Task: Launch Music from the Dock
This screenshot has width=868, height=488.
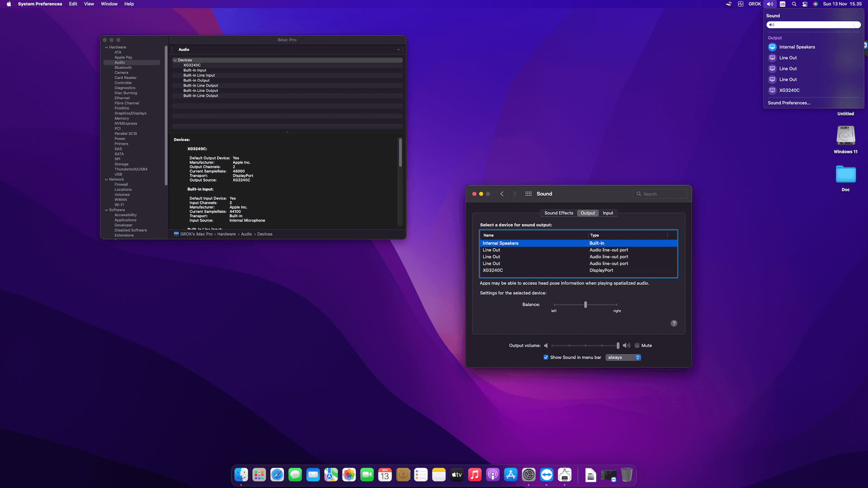Action: click(x=475, y=474)
